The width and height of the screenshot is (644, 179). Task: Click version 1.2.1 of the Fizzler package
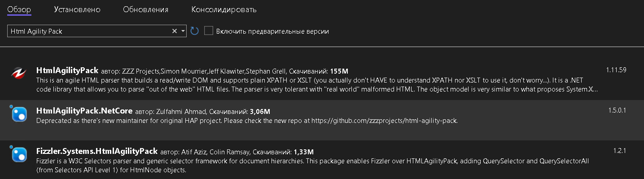pyautogui.click(x=619, y=150)
